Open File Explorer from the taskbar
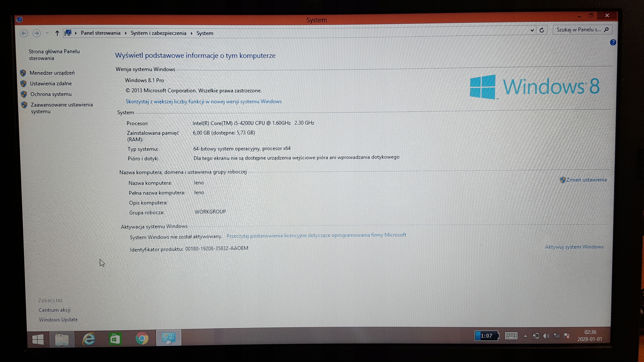The width and height of the screenshot is (644, 362). [x=62, y=339]
